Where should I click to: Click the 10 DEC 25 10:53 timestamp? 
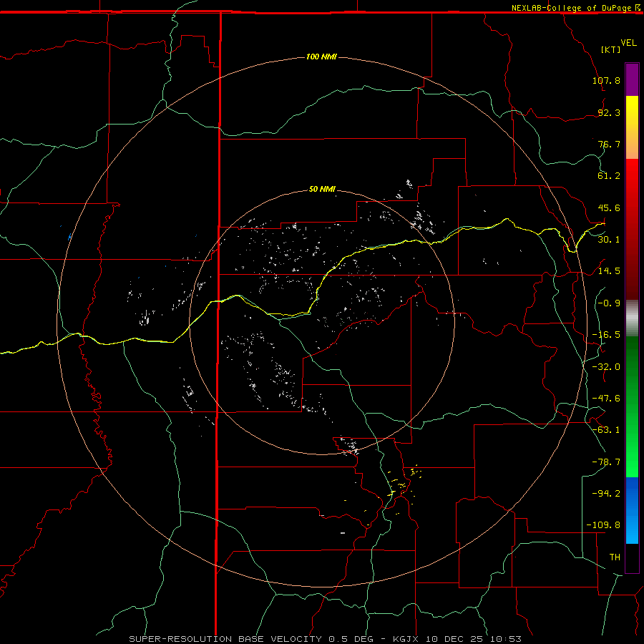pyautogui.click(x=474, y=639)
